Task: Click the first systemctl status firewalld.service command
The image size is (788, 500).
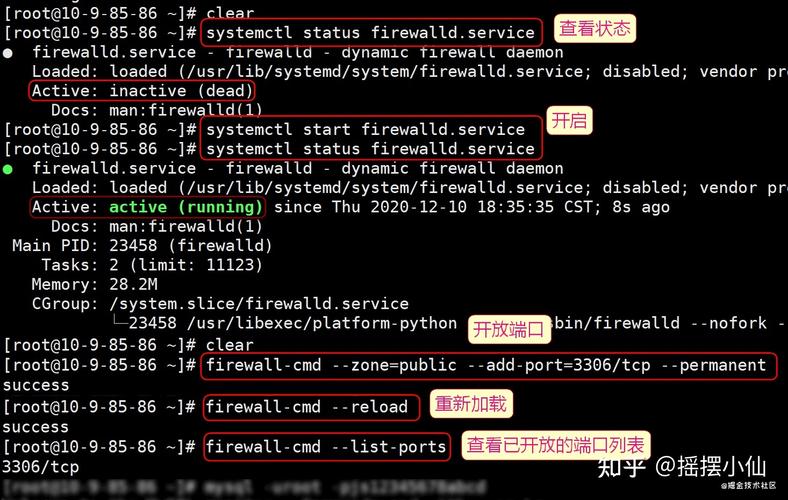Action: pos(371,33)
